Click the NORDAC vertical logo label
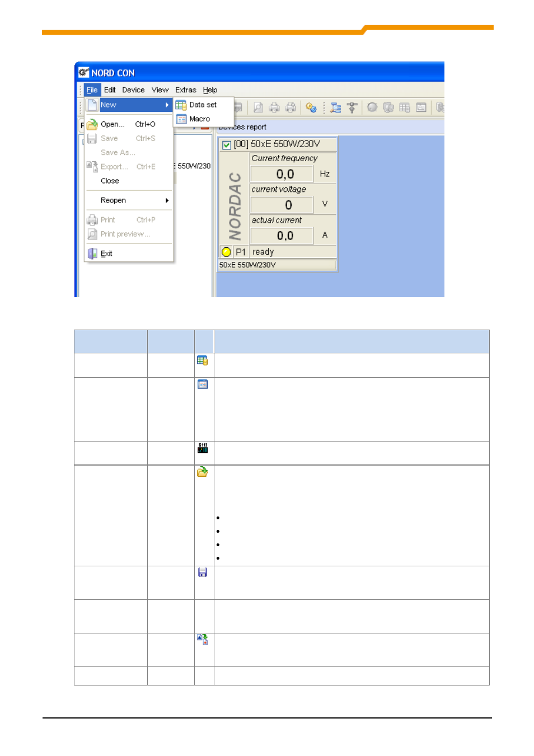The height and width of the screenshot is (756, 534). tap(235, 206)
